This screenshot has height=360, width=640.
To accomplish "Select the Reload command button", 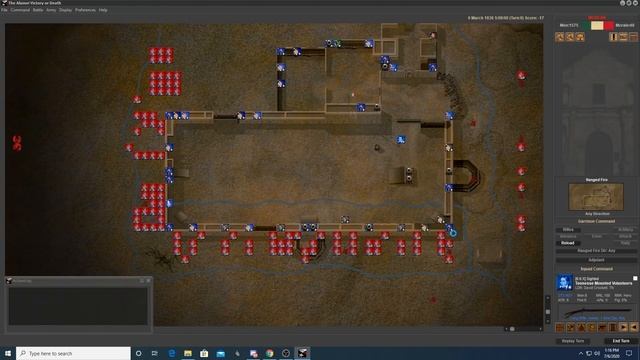I will pyautogui.click(x=568, y=243).
